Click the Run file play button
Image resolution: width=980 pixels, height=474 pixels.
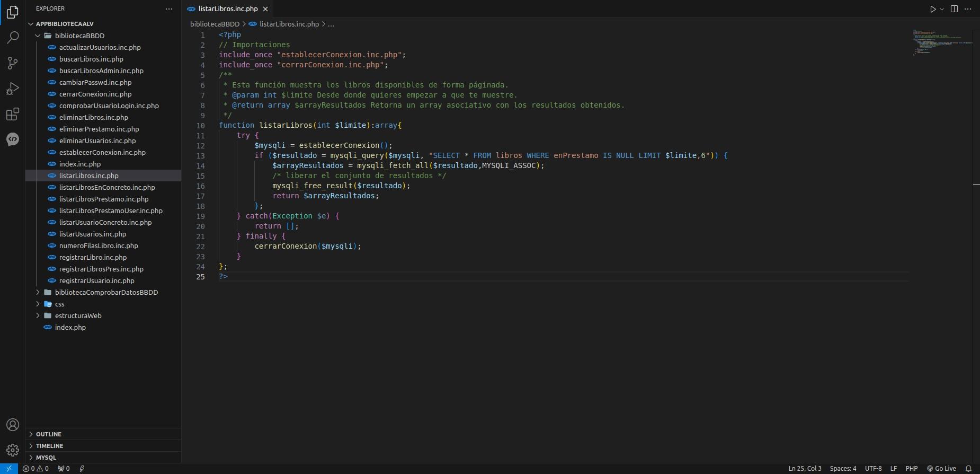click(933, 9)
